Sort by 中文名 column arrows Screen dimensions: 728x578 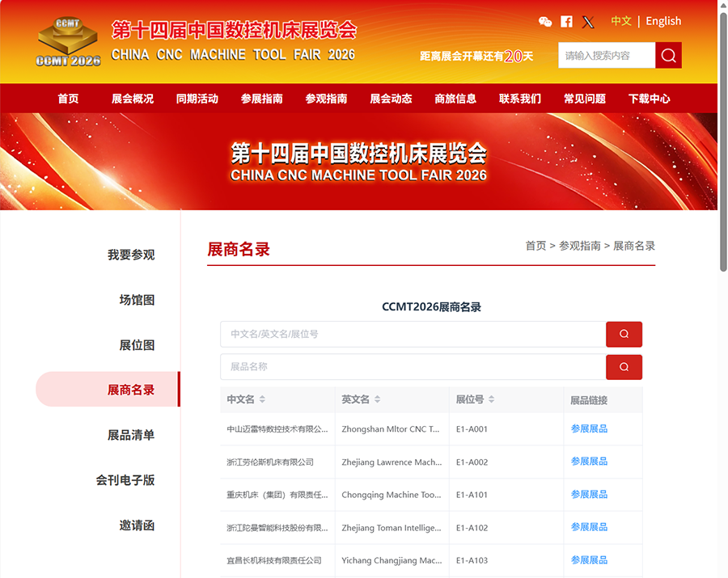pos(262,399)
